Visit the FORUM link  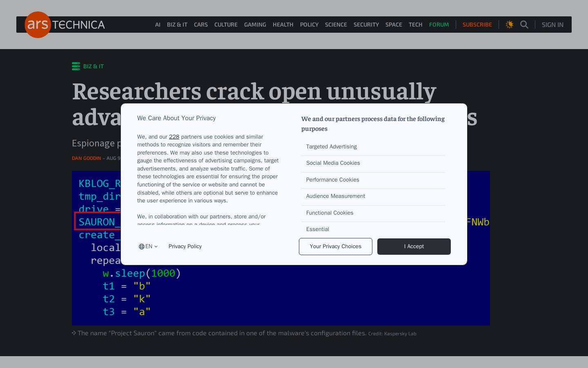[439, 25]
